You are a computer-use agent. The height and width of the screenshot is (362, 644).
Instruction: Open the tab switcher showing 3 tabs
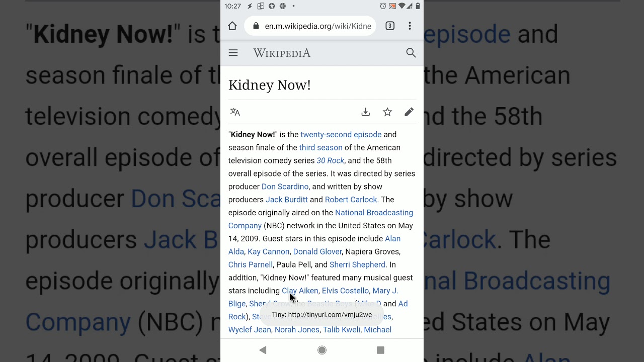click(390, 26)
